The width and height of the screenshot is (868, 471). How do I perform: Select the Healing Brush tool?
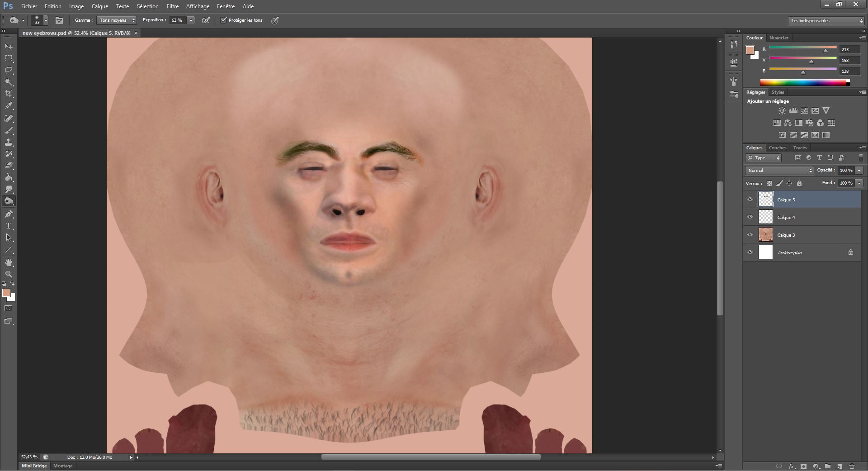coord(9,119)
